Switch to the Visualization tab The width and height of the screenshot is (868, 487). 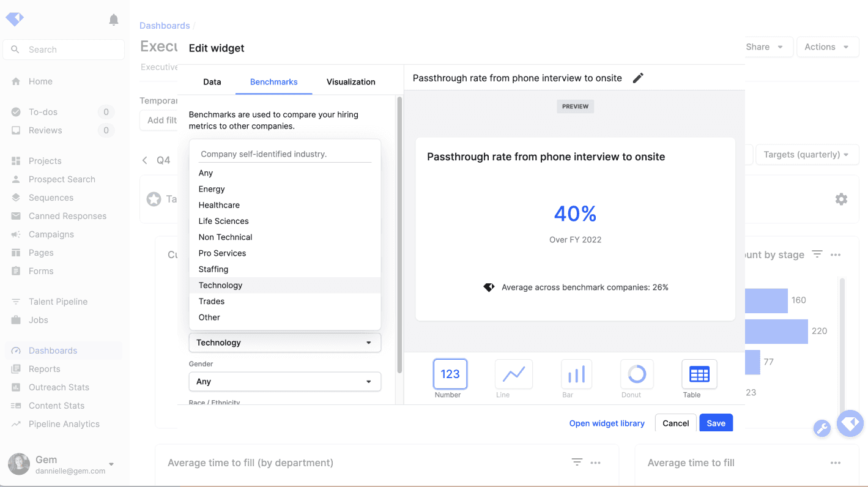[x=351, y=82]
